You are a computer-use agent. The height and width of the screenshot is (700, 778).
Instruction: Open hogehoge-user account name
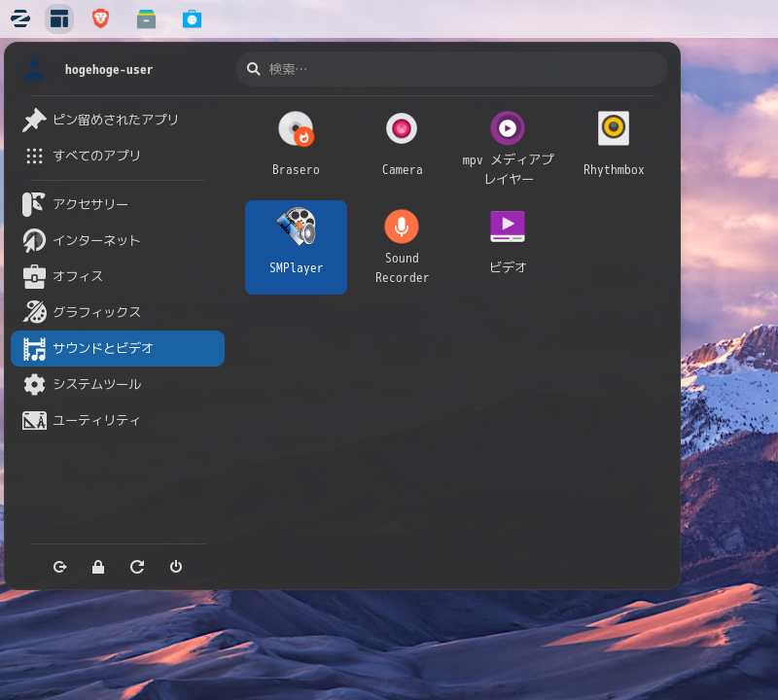pos(109,69)
